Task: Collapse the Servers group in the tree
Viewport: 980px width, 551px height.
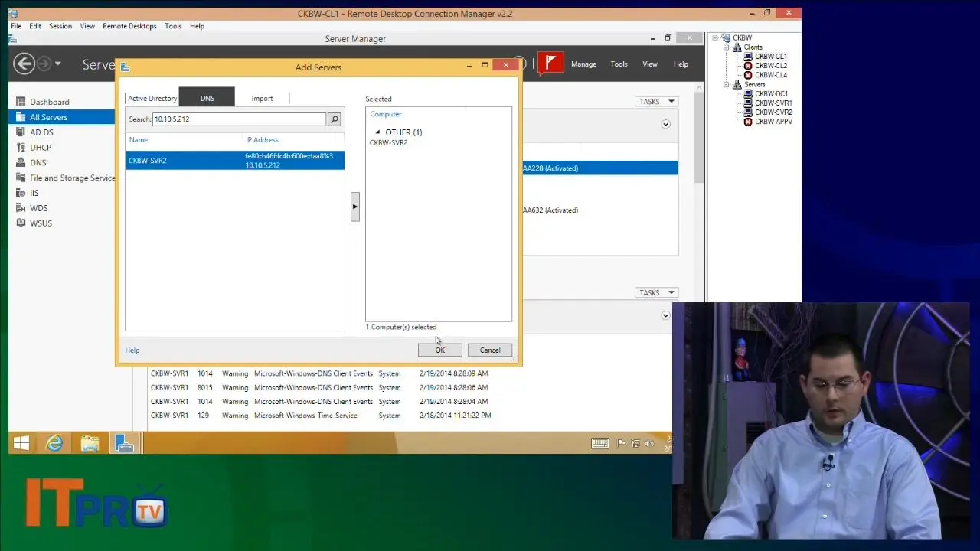Action: pos(726,85)
